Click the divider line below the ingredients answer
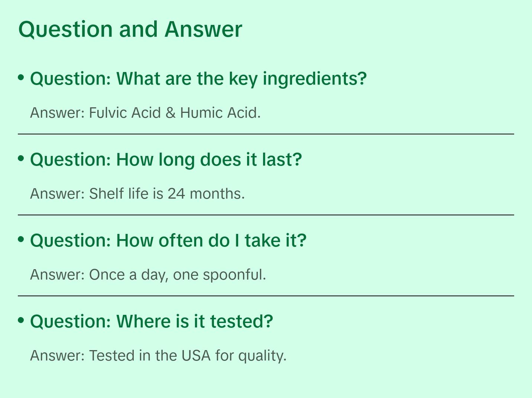 (266, 134)
